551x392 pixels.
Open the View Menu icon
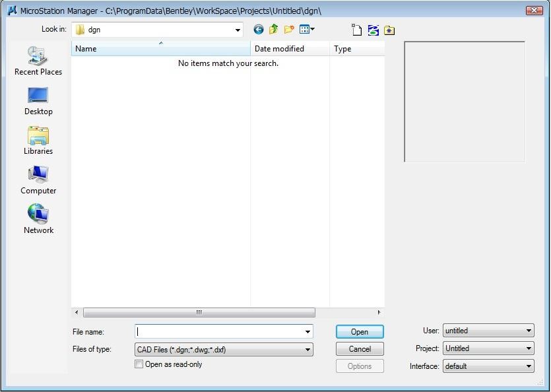click(x=307, y=30)
